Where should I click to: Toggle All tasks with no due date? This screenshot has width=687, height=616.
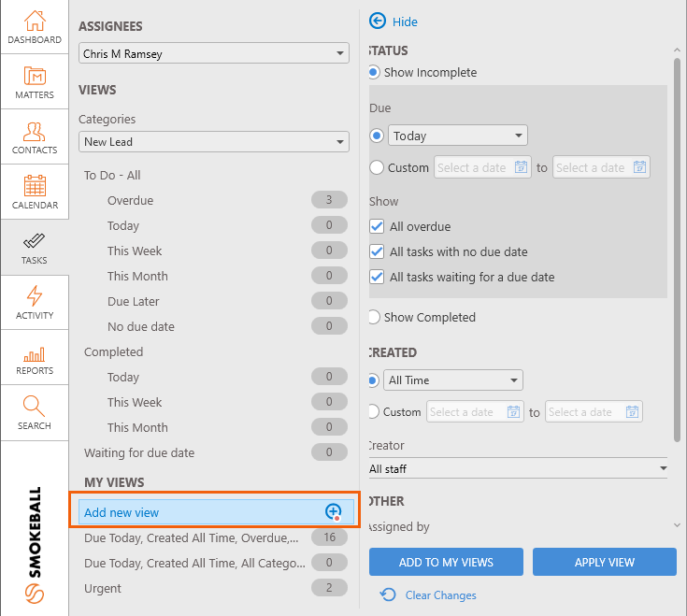pyautogui.click(x=377, y=252)
